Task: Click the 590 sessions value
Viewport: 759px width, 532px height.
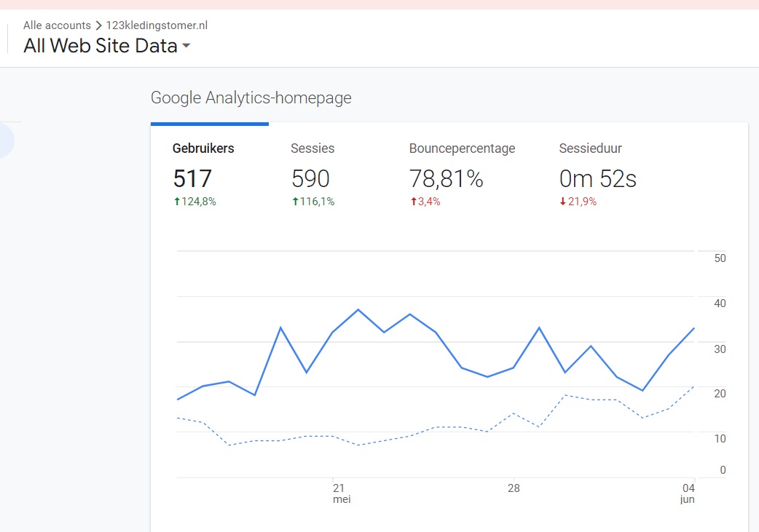Action: (310, 178)
